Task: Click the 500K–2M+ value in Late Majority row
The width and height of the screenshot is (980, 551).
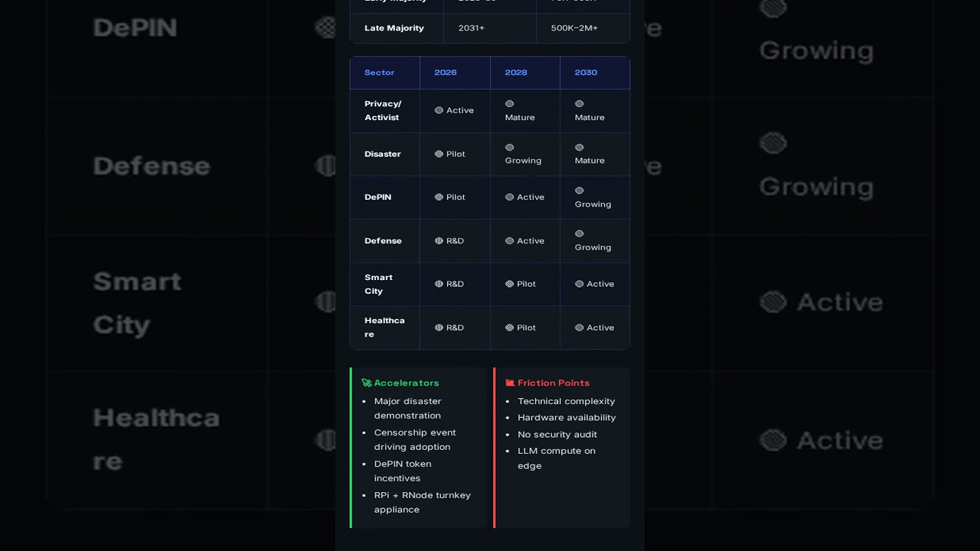Action: point(574,28)
